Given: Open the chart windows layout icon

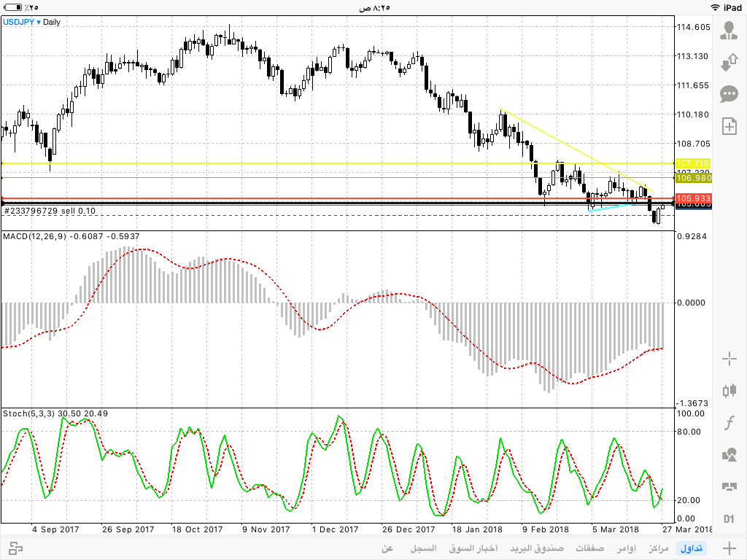Looking at the screenshot, I should (729, 486).
